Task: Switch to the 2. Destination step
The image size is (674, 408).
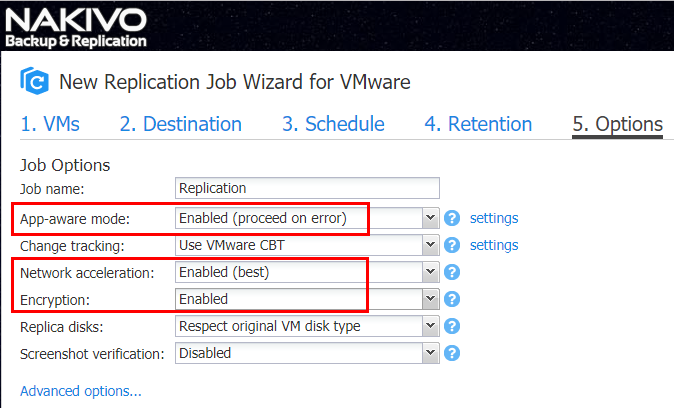Action: [x=181, y=124]
